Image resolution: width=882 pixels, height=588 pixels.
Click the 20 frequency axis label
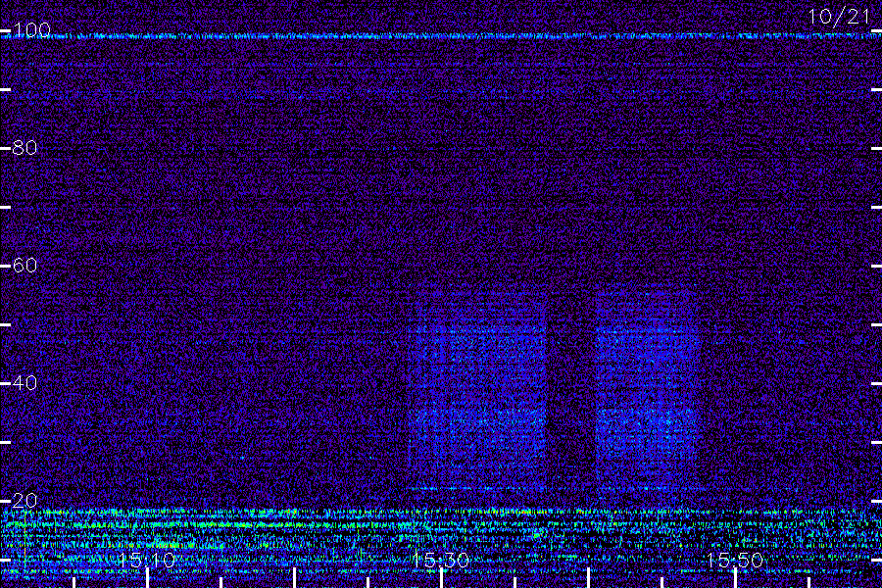coord(24,500)
